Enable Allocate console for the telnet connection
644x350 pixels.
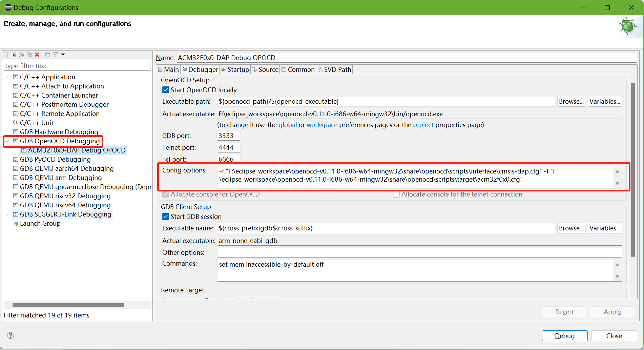[x=396, y=194]
